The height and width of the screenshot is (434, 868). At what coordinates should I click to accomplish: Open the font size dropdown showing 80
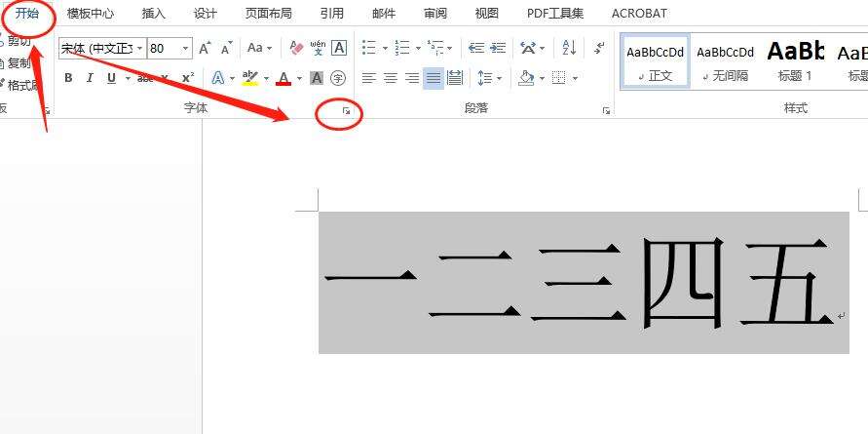coord(186,48)
